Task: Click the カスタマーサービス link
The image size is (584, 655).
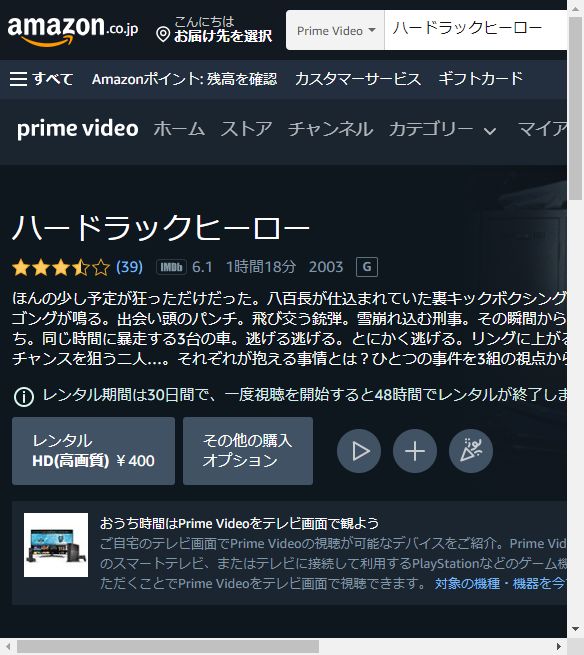Action: pos(358,79)
